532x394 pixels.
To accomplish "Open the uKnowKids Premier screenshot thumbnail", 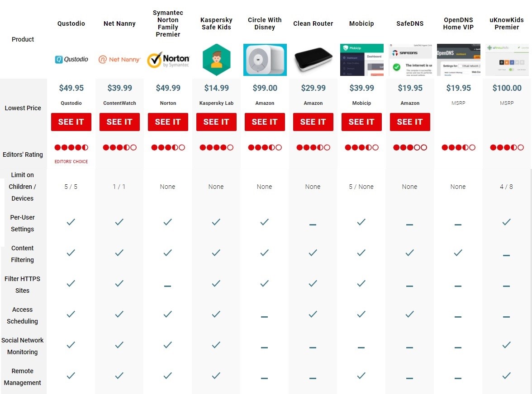I will click(x=507, y=60).
